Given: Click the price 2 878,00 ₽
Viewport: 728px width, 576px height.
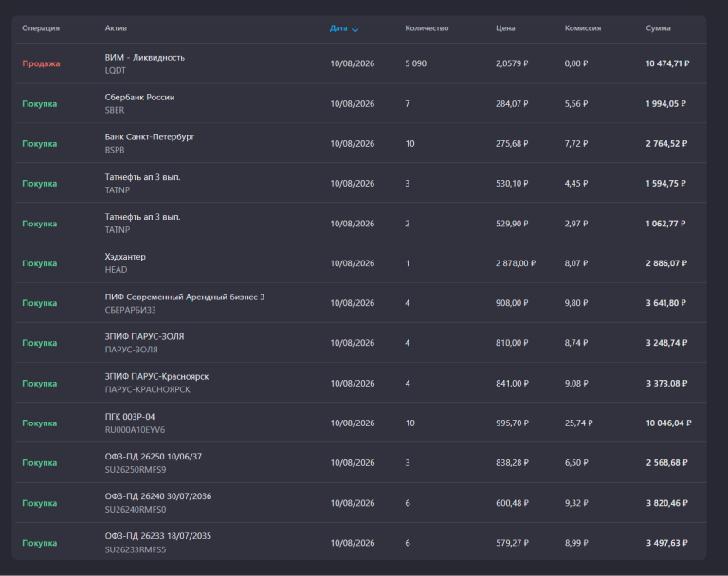Looking at the screenshot, I should (x=516, y=263).
